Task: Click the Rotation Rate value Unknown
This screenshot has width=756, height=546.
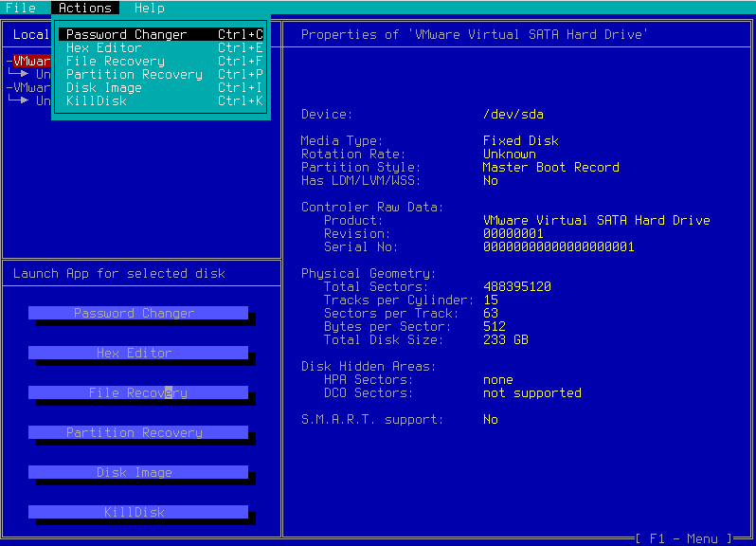Action: click(x=510, y=154)
